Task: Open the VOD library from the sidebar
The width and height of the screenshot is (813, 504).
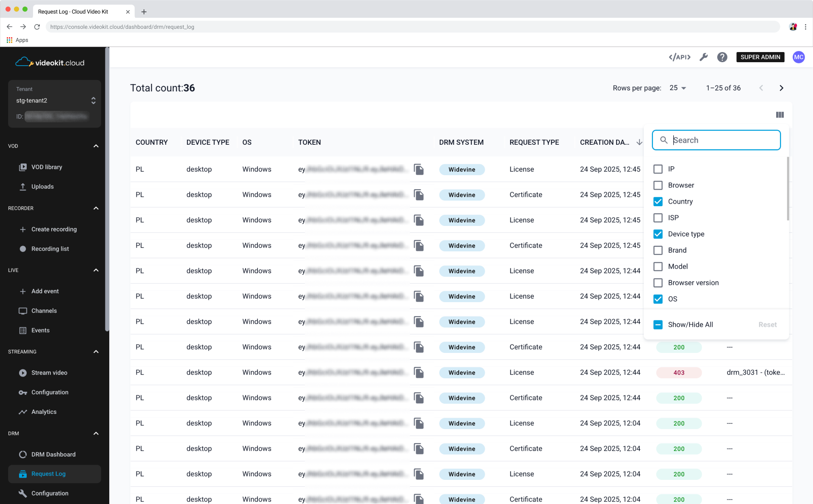Action: point(47,167)
